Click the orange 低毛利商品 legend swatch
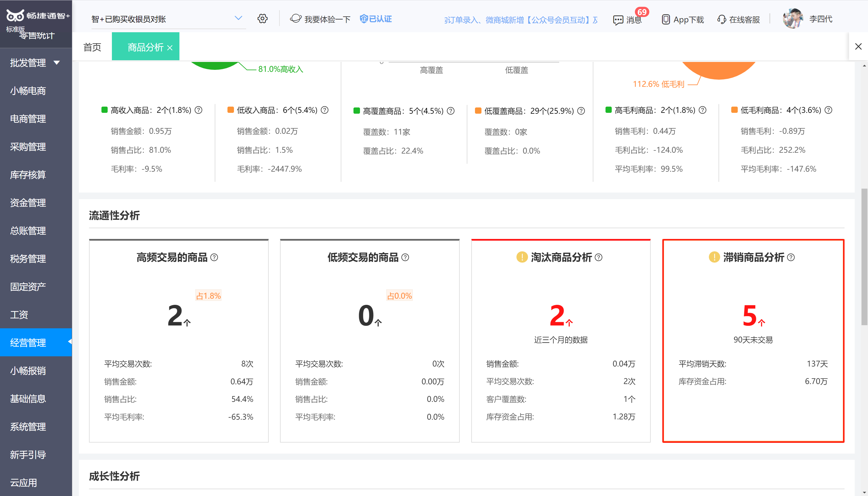 click(734, 110)
